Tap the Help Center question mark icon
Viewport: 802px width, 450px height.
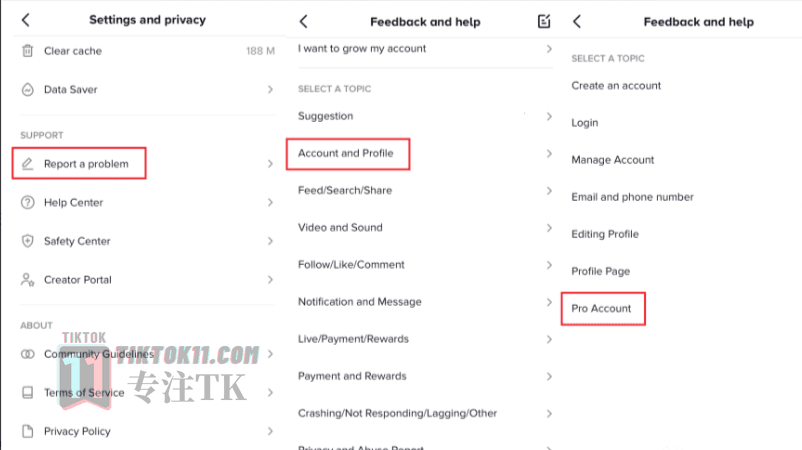pyautogui.click(x=28, y=202)
